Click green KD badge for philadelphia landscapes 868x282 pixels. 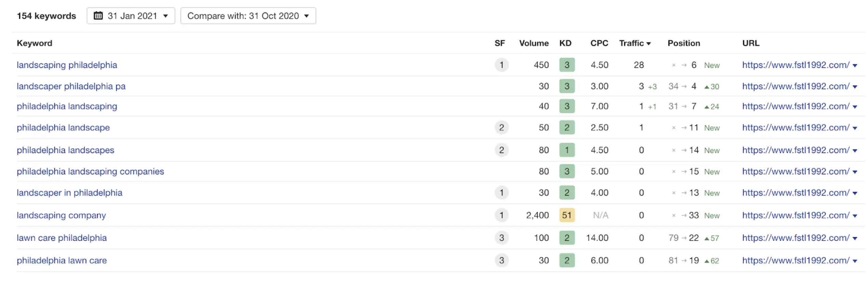567,150
